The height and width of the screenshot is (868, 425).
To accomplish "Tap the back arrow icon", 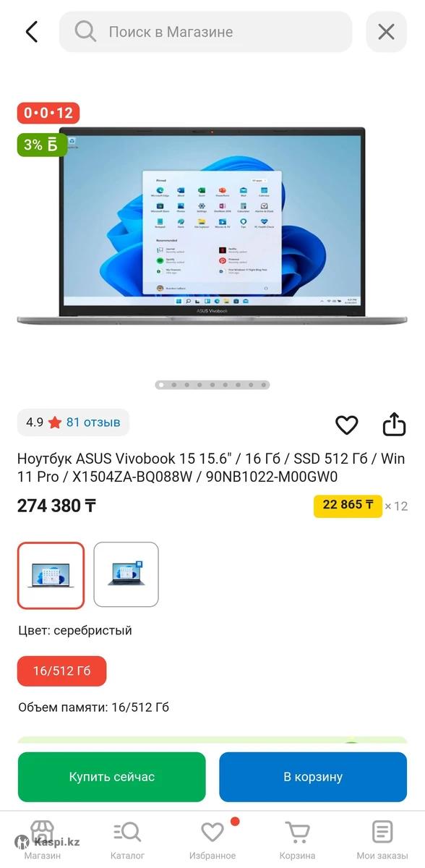I will click(x=31, y=32).
